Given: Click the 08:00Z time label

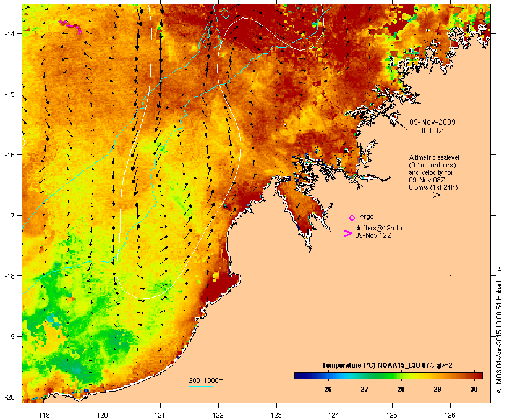Looking at the screenshot, I should 432,131.
